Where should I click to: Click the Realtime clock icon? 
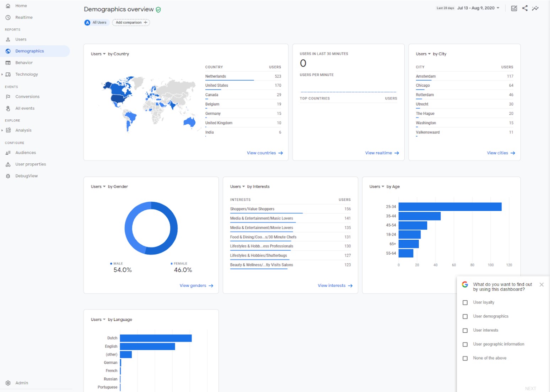tap(8, 17)
